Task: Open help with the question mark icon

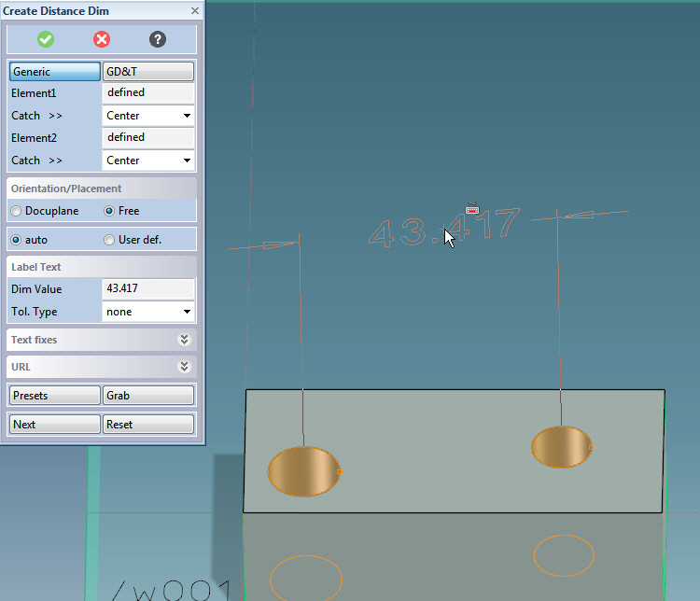Action: pyautogui.click(x=158, y=39)
